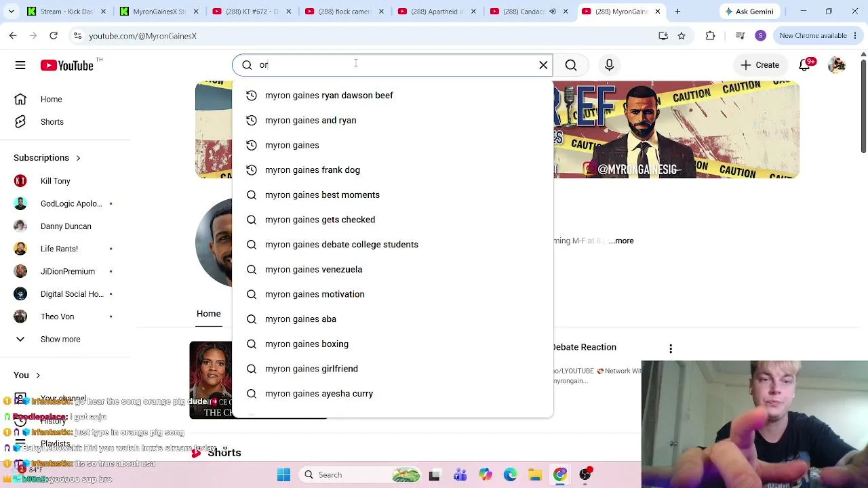868x488 pixels.
Task: Reload the page in Chrome
Action: (54, 36)
